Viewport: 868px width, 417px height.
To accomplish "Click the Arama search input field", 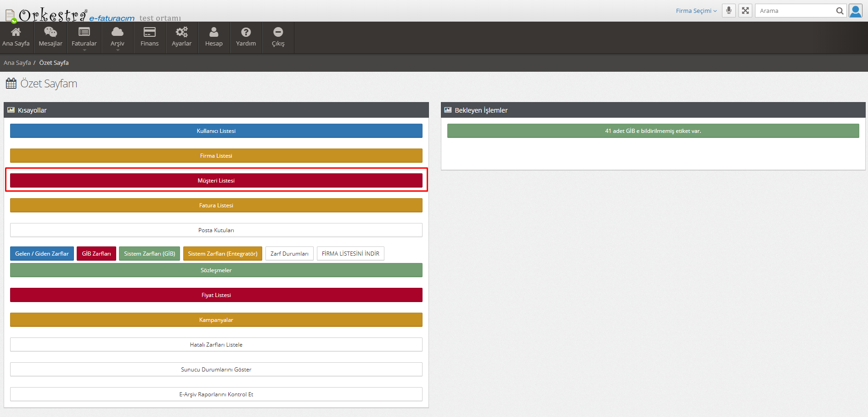I will click(795, 11).
